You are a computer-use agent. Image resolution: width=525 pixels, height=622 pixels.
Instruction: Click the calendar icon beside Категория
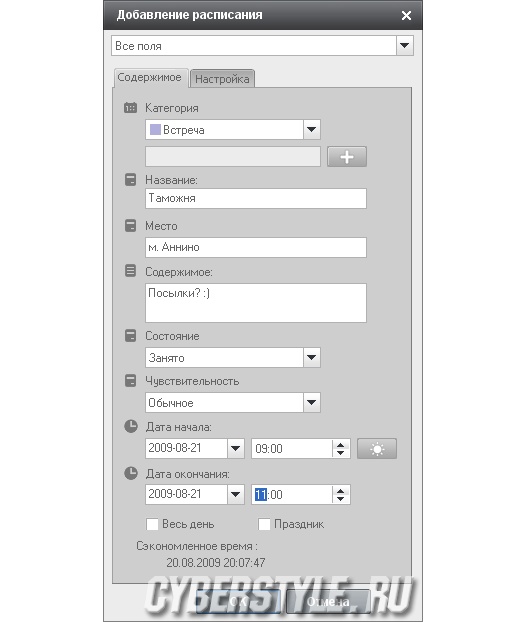pyautogui.click(x=130, y=108)
